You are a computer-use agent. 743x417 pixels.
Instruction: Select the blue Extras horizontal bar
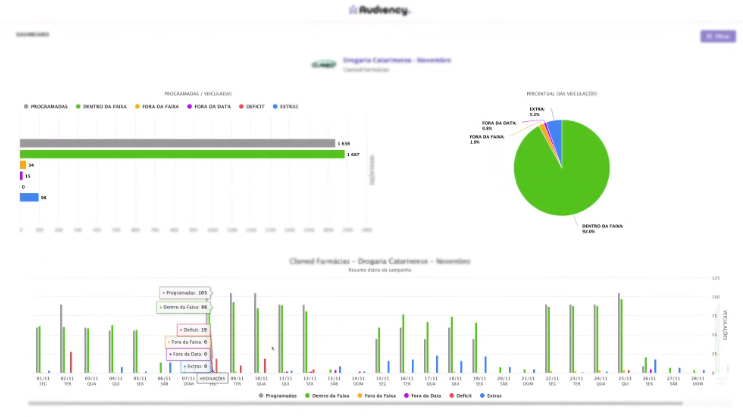(x=29, y=197)
